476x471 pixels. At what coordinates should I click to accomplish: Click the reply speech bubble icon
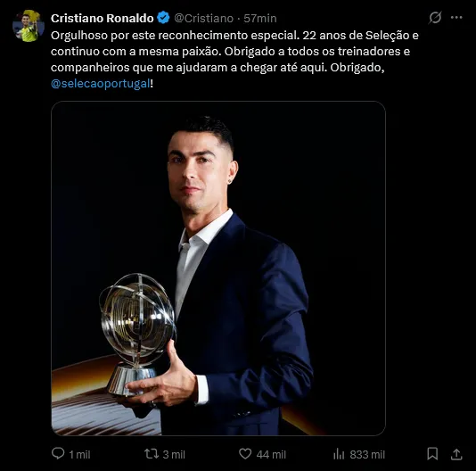(58, 453)
